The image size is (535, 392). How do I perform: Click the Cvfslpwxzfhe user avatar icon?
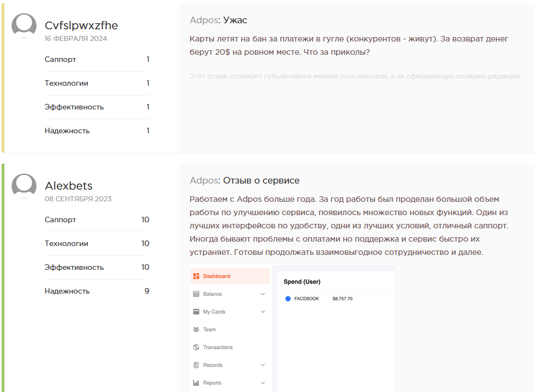pyautogui.click(x=24, y=25)
